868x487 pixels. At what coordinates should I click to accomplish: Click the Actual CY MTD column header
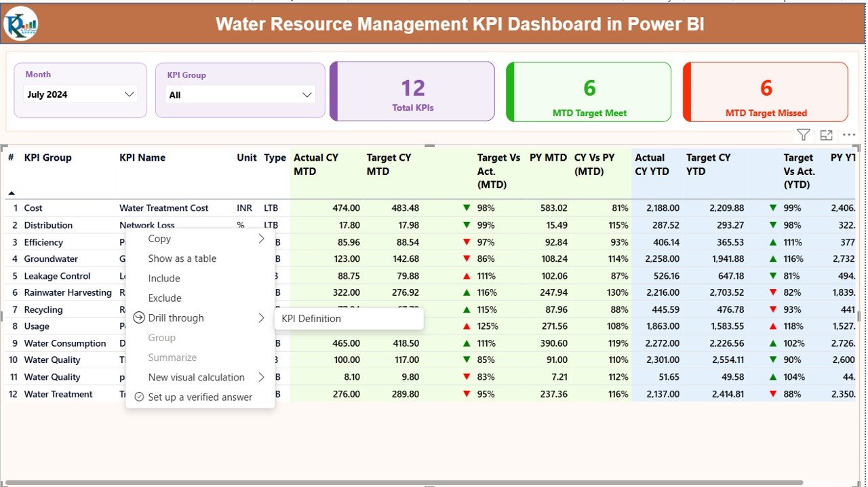tap(316, 164)
